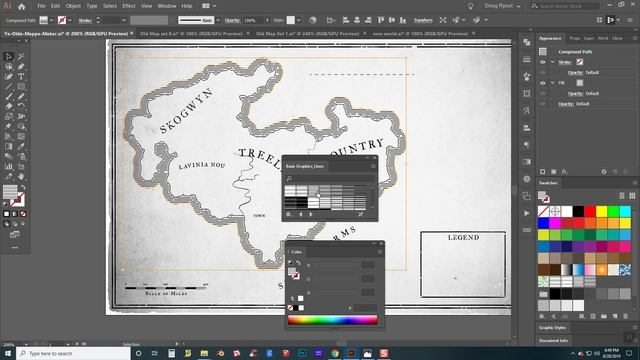Click Add New Effect fx icon

(564, 172)
